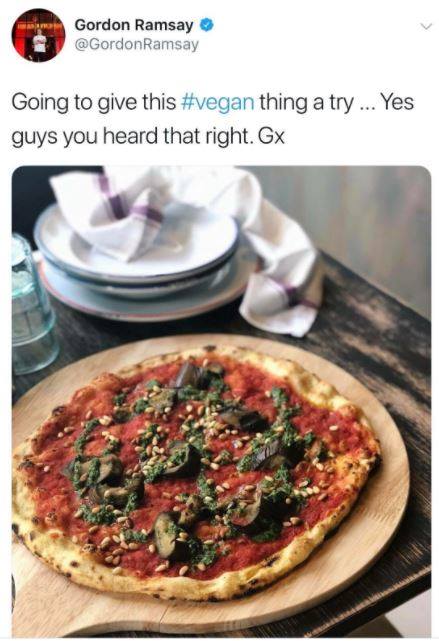Click the tweet text starting "Going to give"

point(213,119)
